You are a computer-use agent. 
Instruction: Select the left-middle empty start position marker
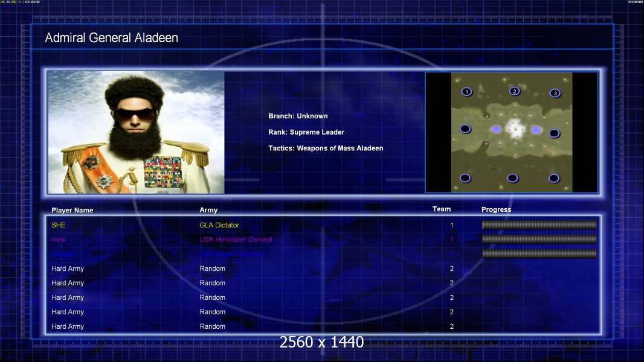(465, 129)
